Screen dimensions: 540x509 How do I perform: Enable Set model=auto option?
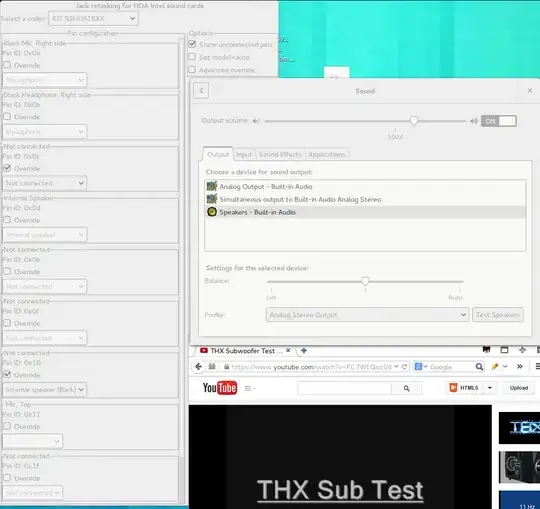[x=192, y=57]
